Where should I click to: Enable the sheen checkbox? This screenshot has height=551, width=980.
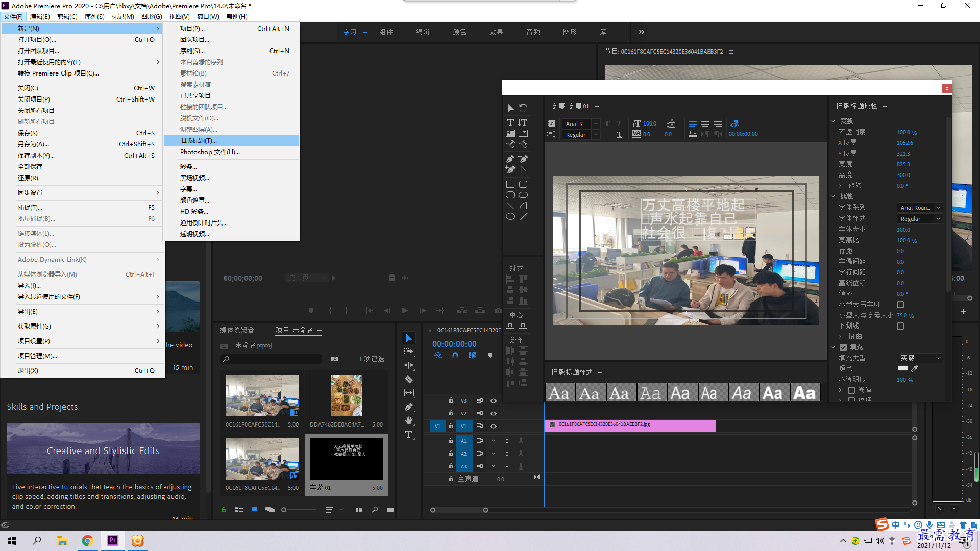(x=851, y=390)
